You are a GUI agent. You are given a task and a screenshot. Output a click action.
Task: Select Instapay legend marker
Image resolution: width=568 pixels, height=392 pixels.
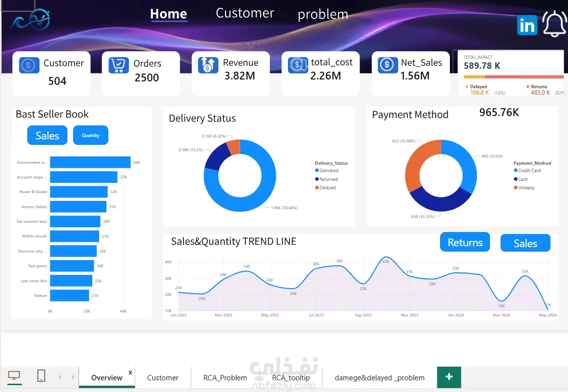515,188
